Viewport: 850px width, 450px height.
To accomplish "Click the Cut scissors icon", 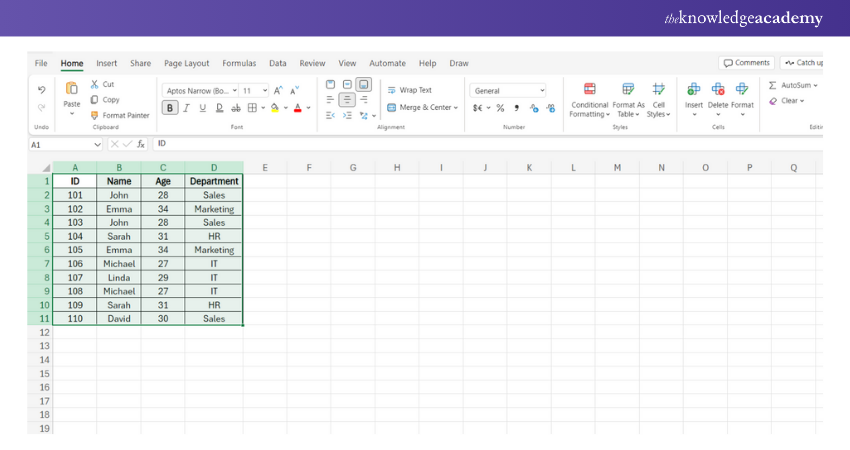I will (x=95, y=85).
